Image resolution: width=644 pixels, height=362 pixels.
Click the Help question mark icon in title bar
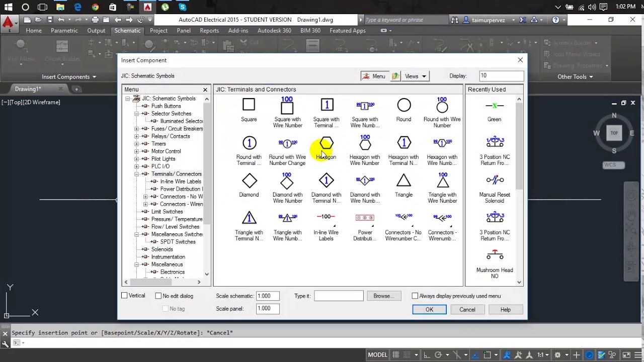[555, 20]
